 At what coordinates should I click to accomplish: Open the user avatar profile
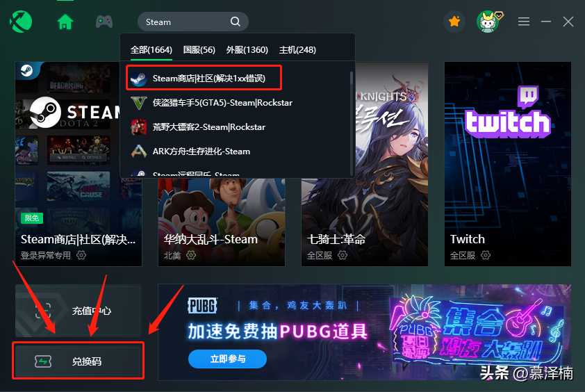click(x=488, y=22)
